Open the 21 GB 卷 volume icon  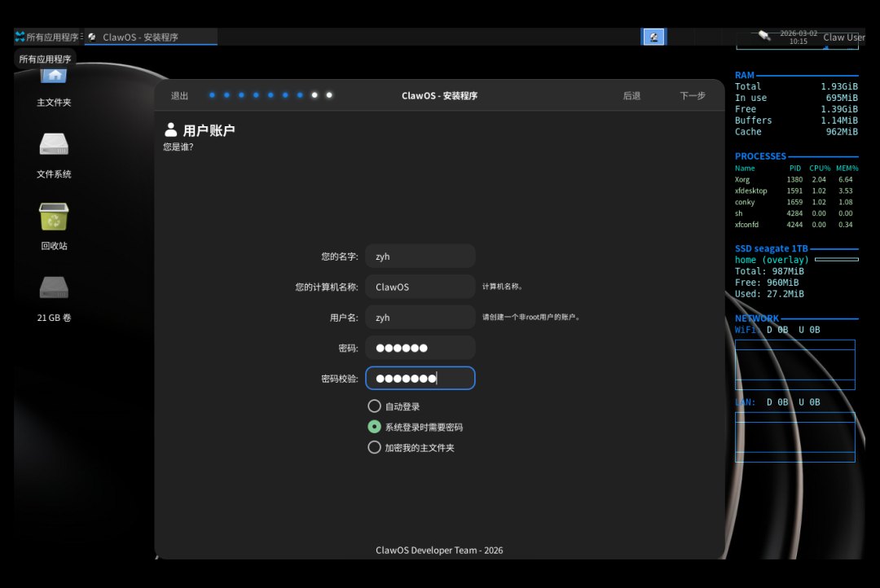[x=54, y=299]
